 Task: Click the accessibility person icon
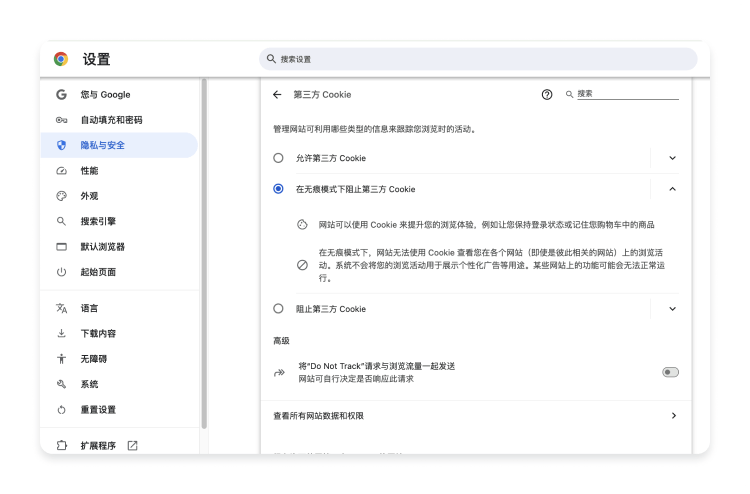(61, 359)
